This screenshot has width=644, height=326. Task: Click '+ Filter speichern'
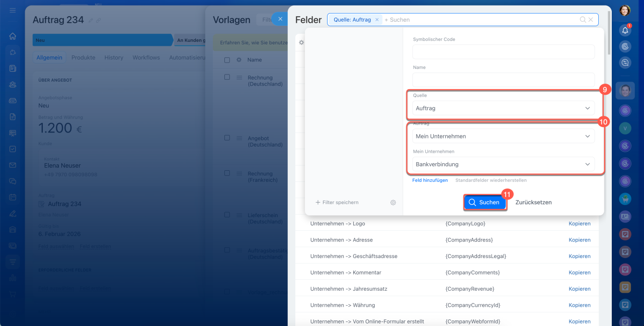337,202
